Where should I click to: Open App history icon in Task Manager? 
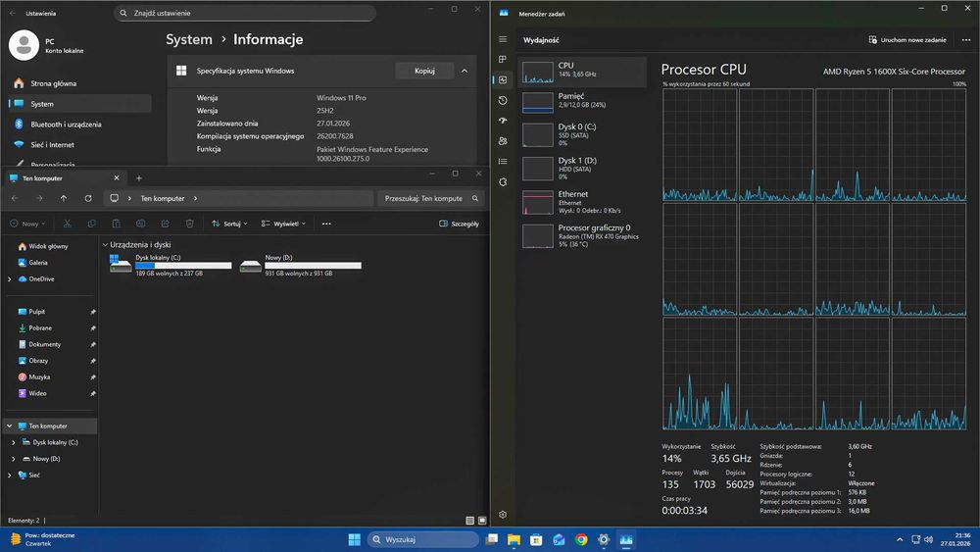[503, 100]
